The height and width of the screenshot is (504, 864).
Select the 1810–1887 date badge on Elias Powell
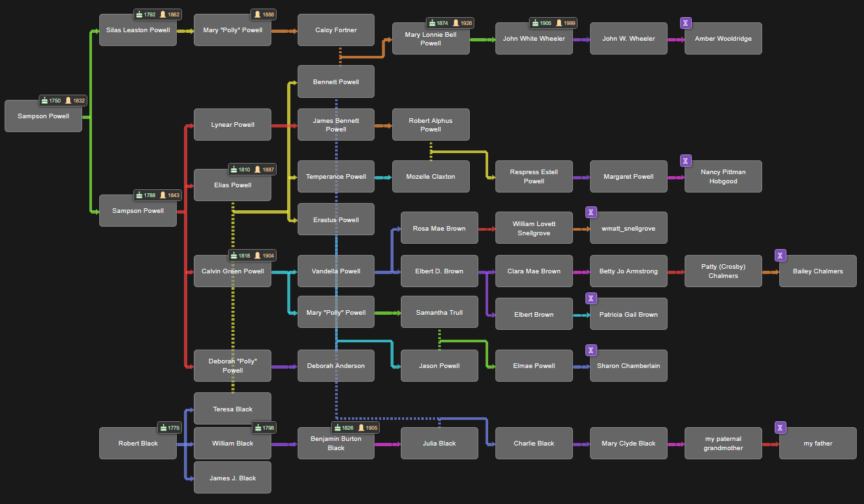pyautogui.click(x=252, y=170)
